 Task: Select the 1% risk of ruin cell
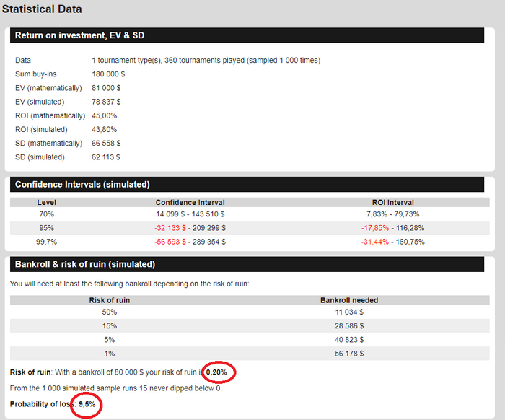pyautogui.click(x=110, y=354)
